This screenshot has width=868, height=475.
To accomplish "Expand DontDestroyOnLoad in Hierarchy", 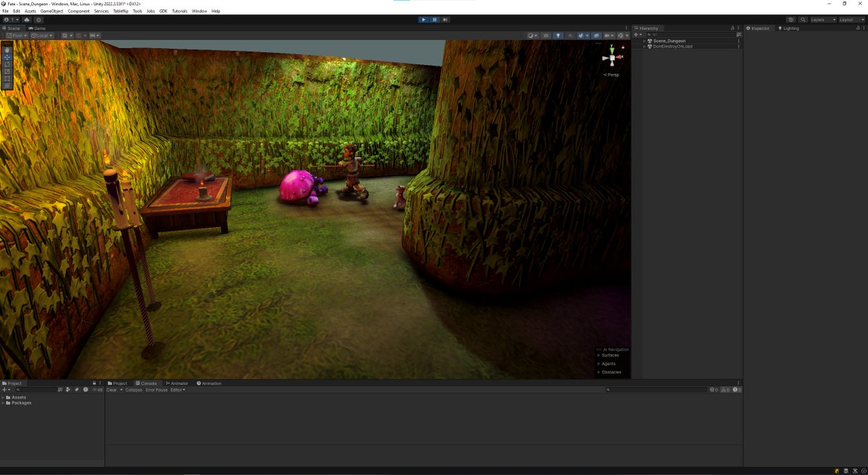I will point(644,46).
